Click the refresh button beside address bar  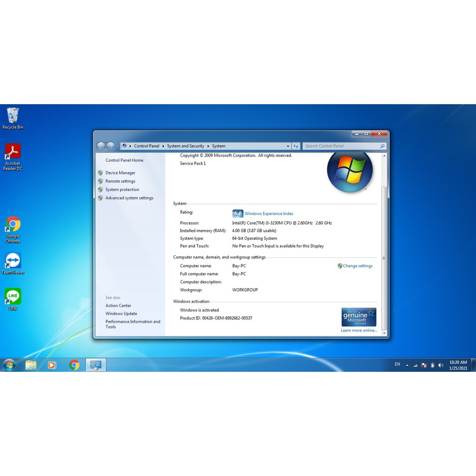tap(296, 146)
